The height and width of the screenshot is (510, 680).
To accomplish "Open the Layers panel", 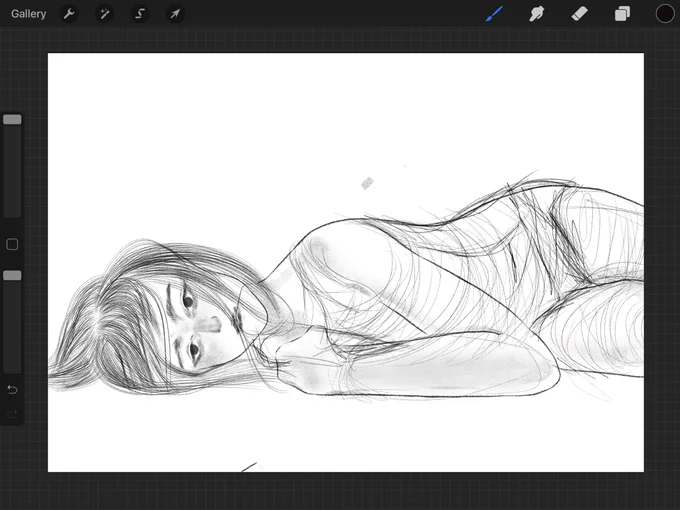I will 622,14.
